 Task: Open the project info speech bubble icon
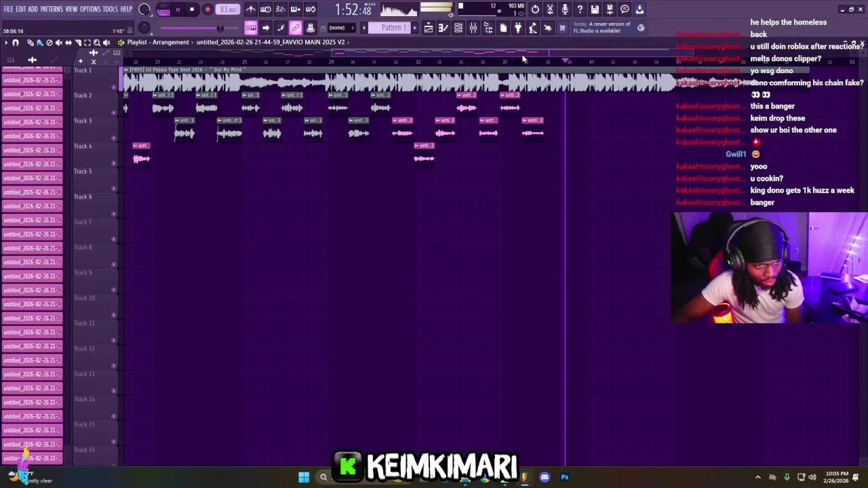pyautogui.click(x=625, y=9)
